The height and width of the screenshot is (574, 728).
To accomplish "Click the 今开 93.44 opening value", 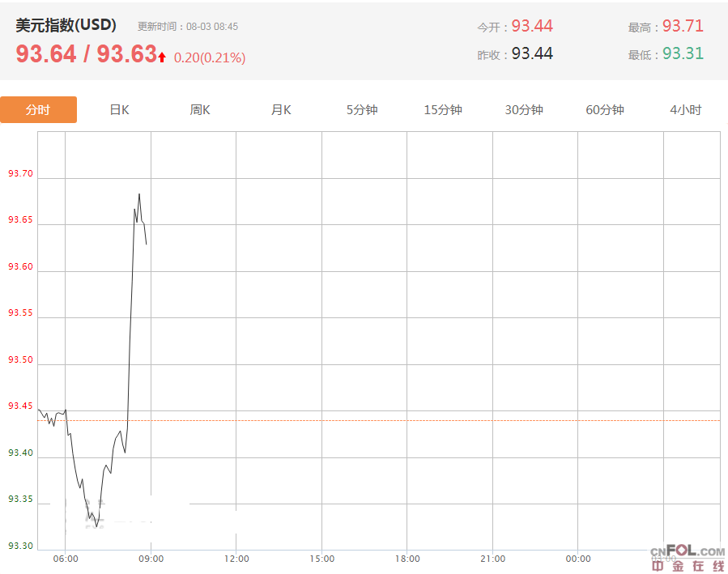I will 531,26.
